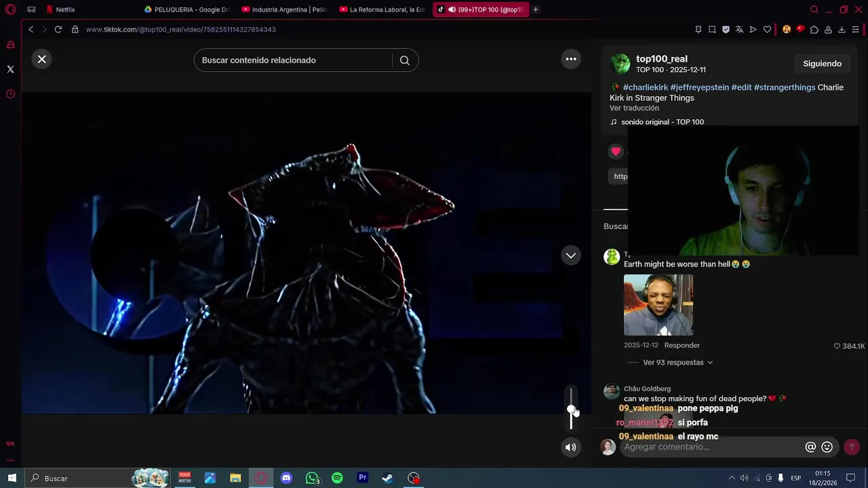Expand 'Ver 93 respuestas' replies
This screenshot has height=488, width=868.
coord(677,363)
